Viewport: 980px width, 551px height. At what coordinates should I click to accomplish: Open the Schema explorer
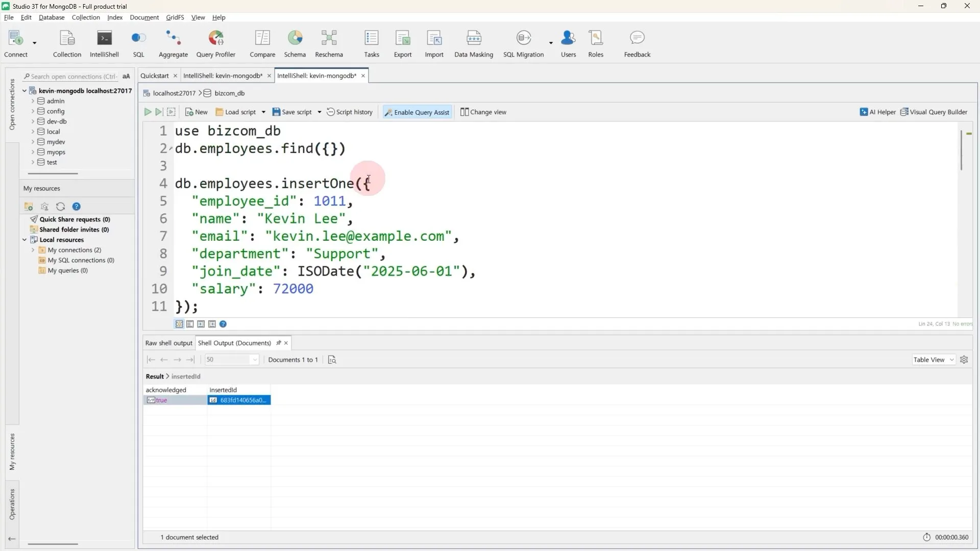pos(295,44)
